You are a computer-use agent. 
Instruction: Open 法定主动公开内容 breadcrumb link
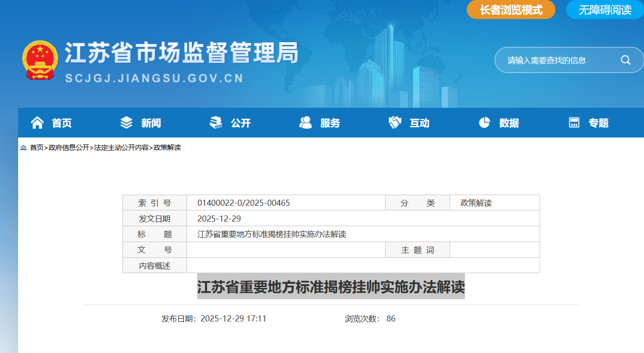(x=121, y=148)
